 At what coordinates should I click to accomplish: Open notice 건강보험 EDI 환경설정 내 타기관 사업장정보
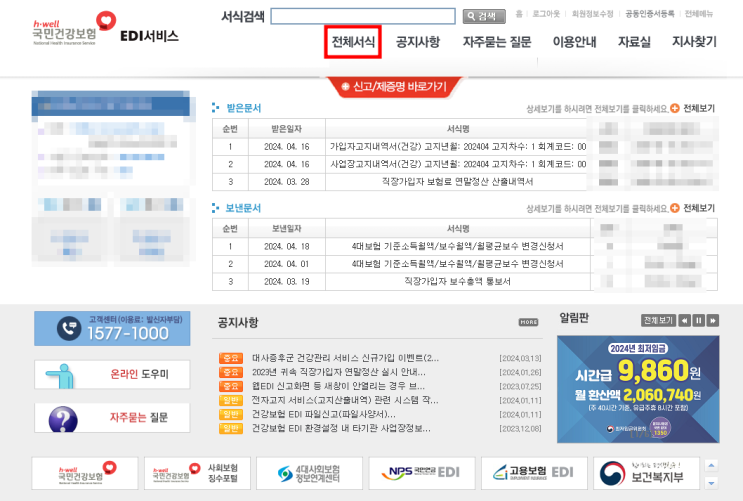tap(341, 428)
